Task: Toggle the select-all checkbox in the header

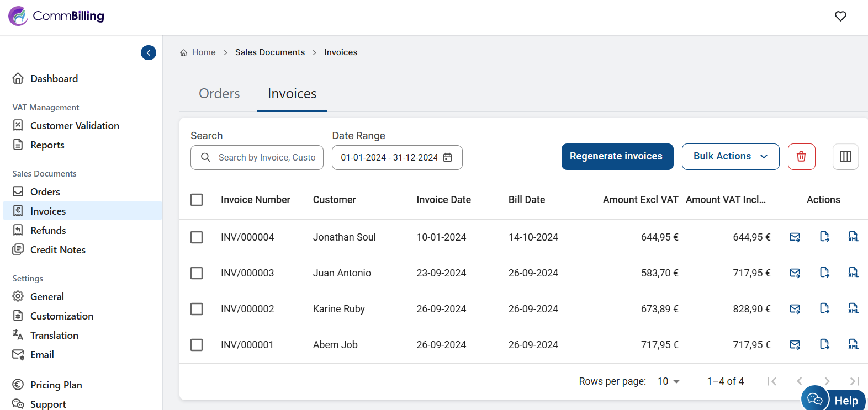Action: tap(197, 200)
